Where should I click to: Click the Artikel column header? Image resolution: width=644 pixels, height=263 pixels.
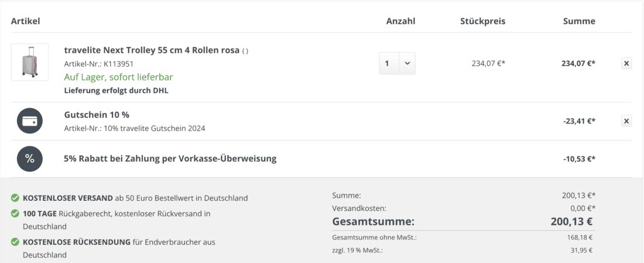point(25,21)
